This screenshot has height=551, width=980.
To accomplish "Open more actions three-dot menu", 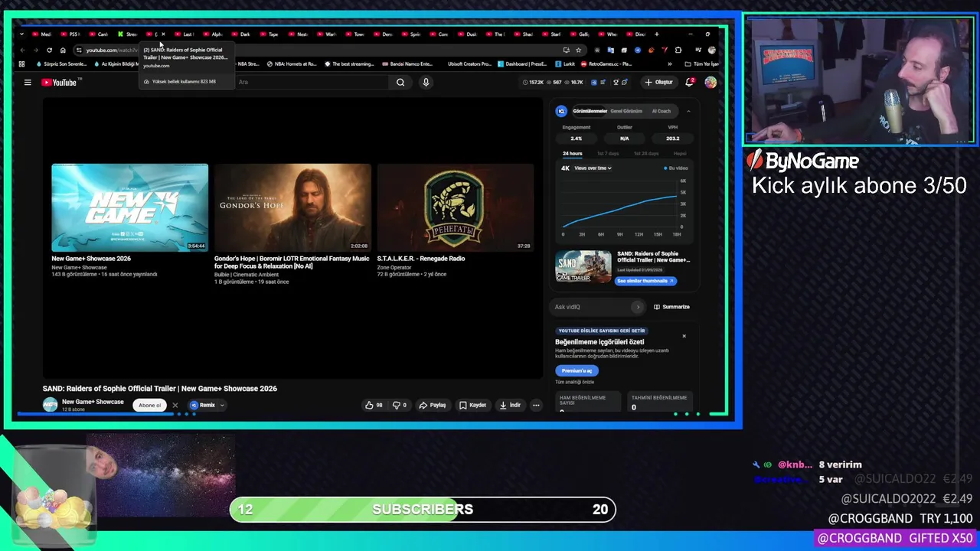I will coord(536,406).
